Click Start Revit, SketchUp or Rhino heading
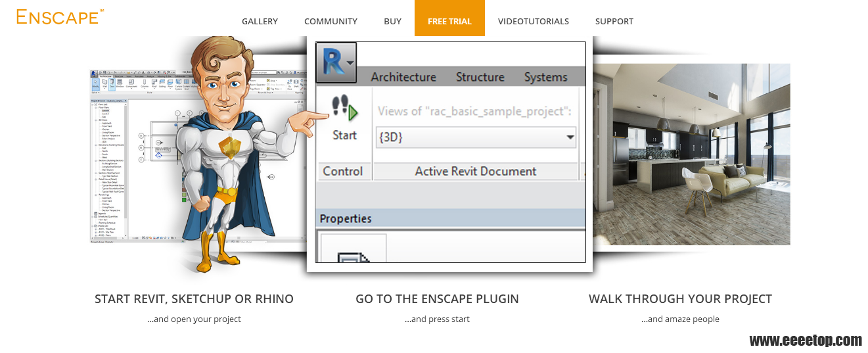This screenshot has height=353, width=868. coord(194,298)
